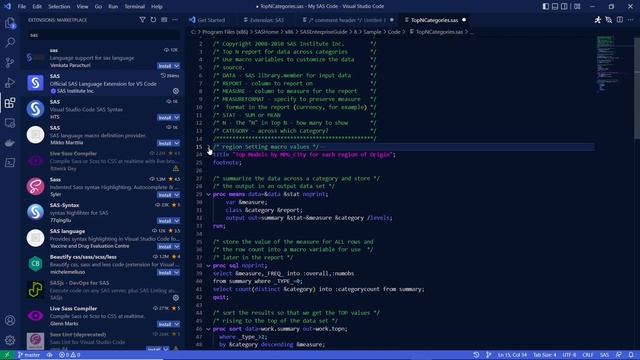Filter extensions with the funnel icon

click(x=142, y=20)
